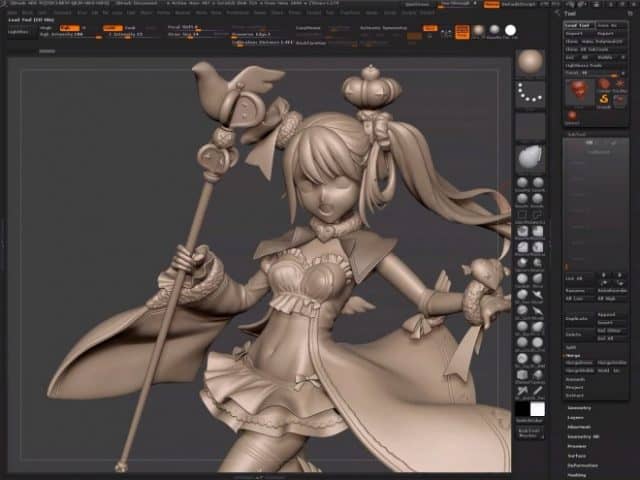Click the Save As button

point(611,25)
